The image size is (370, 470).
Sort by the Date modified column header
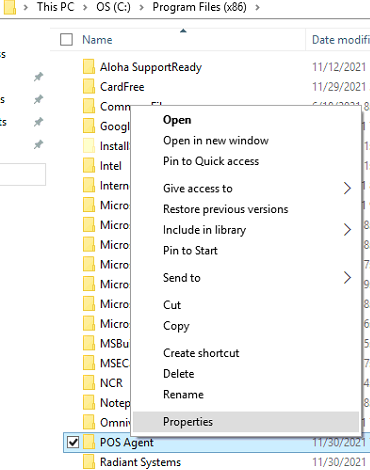coord(341,40)
